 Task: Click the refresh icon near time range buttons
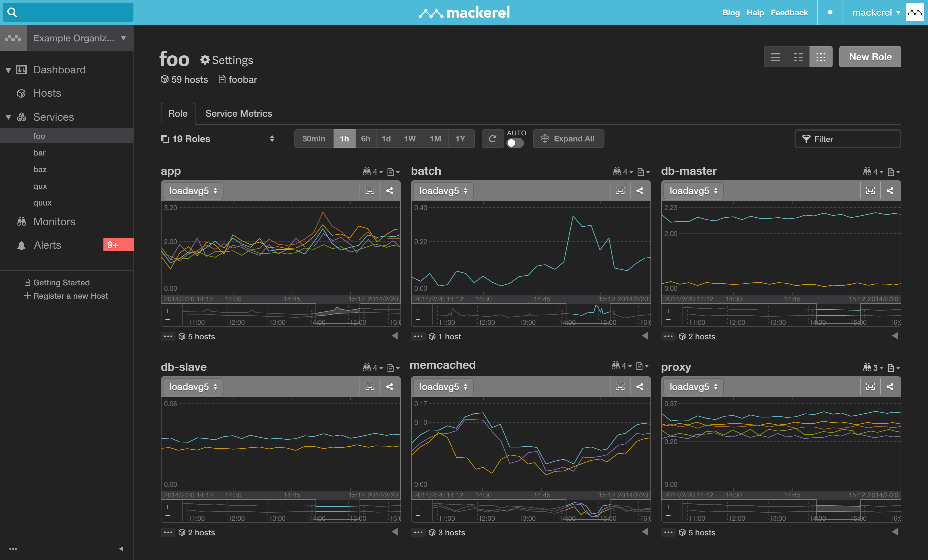click(x=492, y=139)
